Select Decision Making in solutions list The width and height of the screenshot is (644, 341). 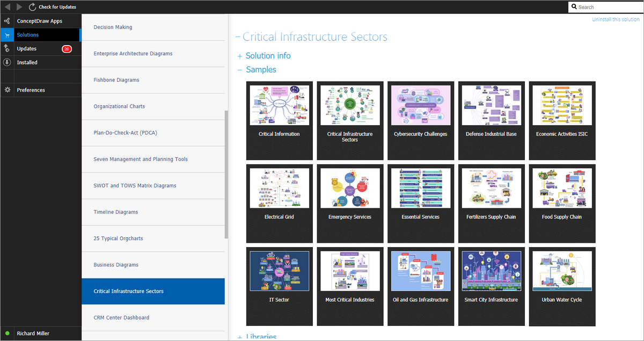pos(153,27)
